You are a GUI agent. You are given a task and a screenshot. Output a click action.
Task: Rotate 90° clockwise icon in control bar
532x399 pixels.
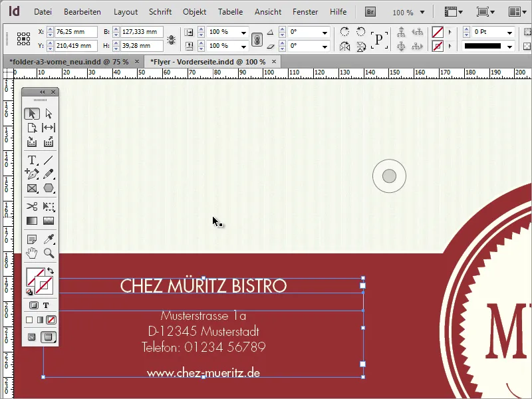(344, 31)
